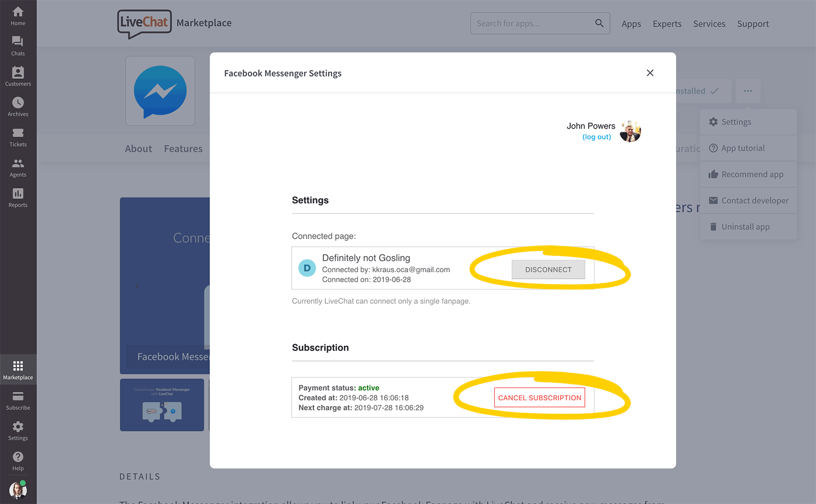Click the previous slide arrow on the screenshot carousel
Viewport: 816px width, 504px height.
tap(137, 286)
